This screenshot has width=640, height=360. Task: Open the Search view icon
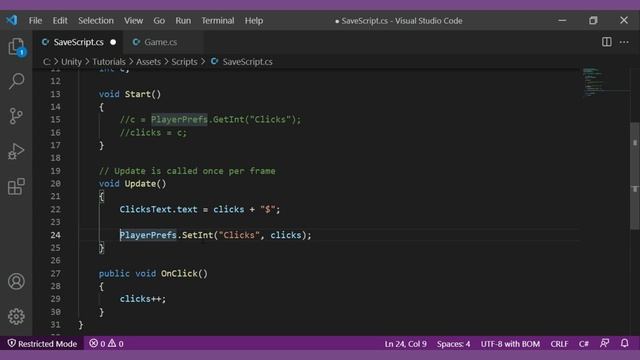pos(16,81)
